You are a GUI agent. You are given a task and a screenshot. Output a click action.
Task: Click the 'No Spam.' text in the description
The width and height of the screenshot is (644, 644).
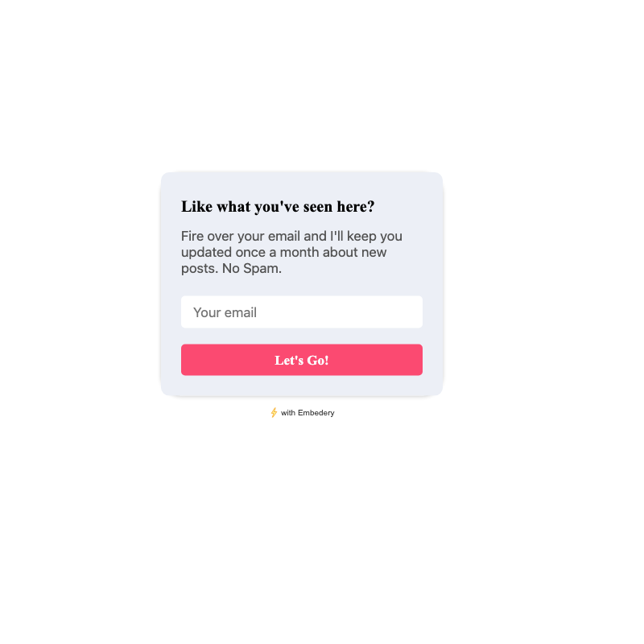tap(252, 268)
